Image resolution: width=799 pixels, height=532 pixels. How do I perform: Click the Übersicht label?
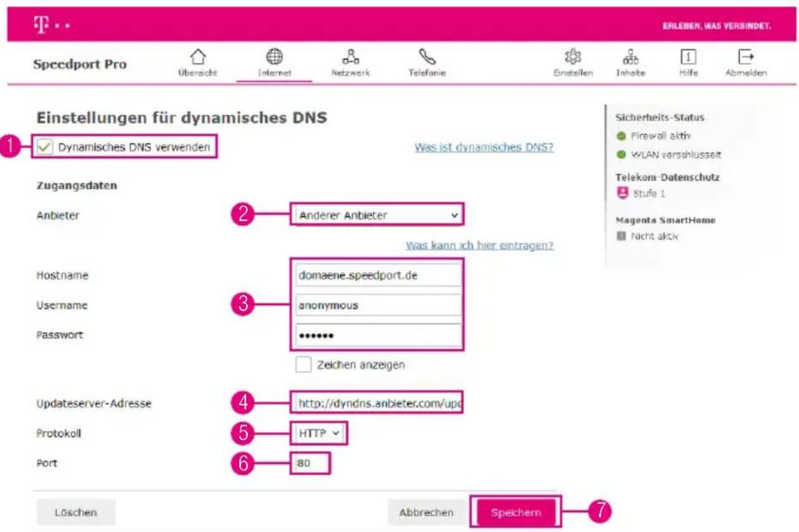(x=197, y=73)
